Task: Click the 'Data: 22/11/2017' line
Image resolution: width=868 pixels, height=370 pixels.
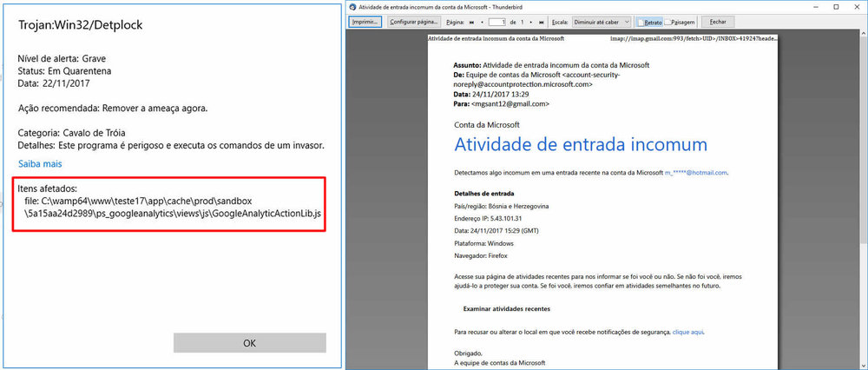Action: (x=54, y=83)
